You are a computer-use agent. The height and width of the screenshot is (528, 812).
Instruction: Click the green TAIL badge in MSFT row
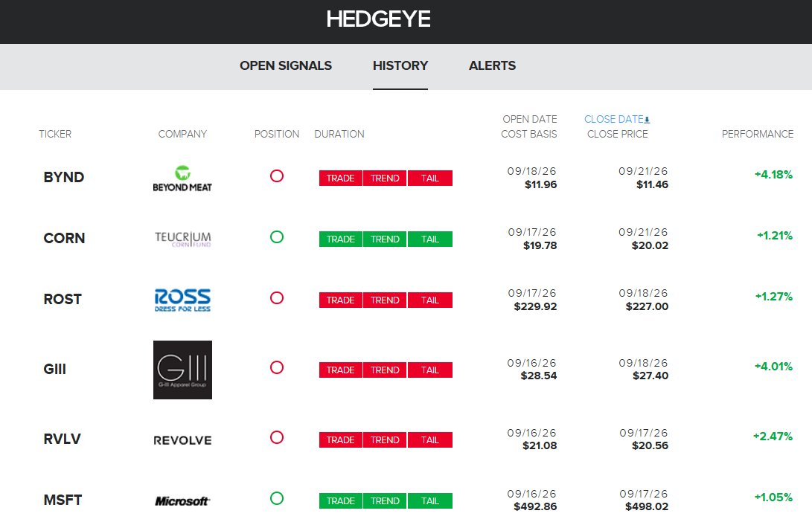click(x=430, y=501)
